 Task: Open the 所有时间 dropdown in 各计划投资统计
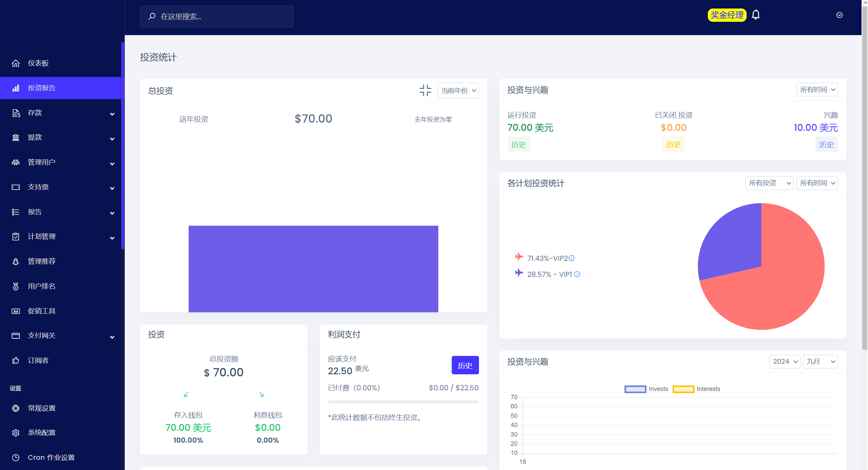coord(817,183)
